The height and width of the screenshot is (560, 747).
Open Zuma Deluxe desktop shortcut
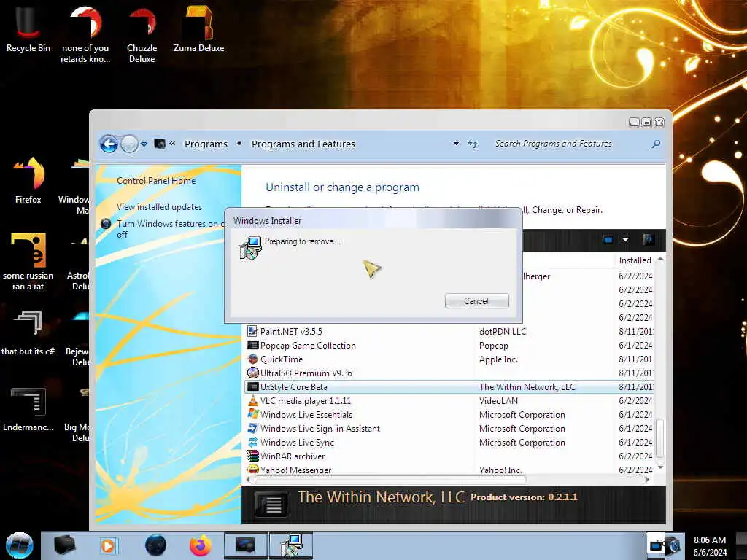pyautogui.click(x=198, y=28)
